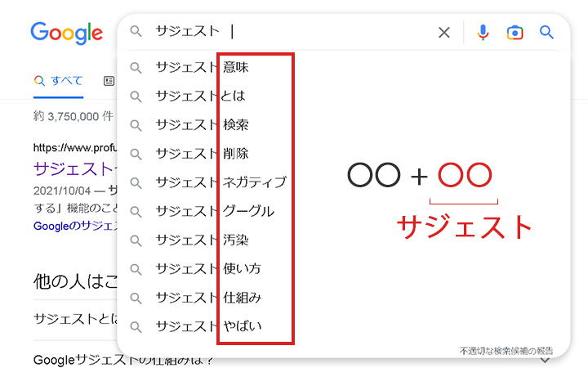The height and width of the screenshot is (368, 588).
Task: Click the Googleのサジェ… blue sublink
Action: click(x=75, y=226)
